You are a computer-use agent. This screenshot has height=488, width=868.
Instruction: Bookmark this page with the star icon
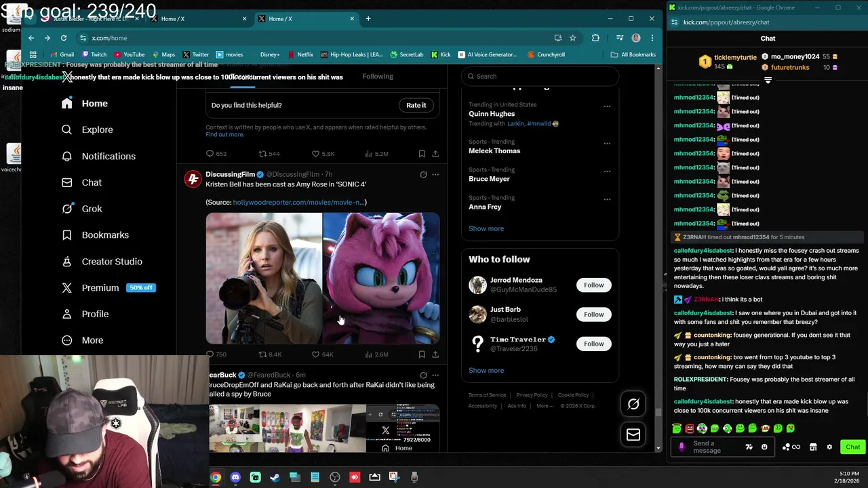[572, 38]
